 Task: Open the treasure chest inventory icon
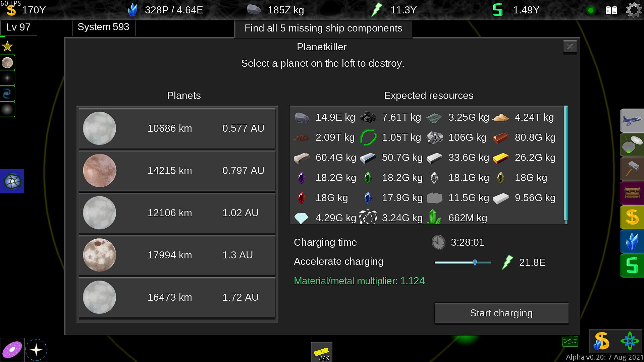[632, 193]
